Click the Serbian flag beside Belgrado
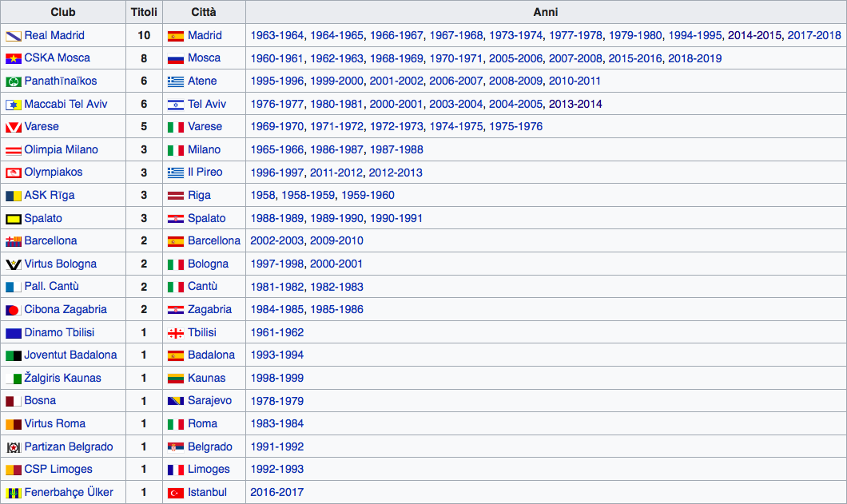Image resolution: width=847 pixels, height=504 pixels. [176, 447]
